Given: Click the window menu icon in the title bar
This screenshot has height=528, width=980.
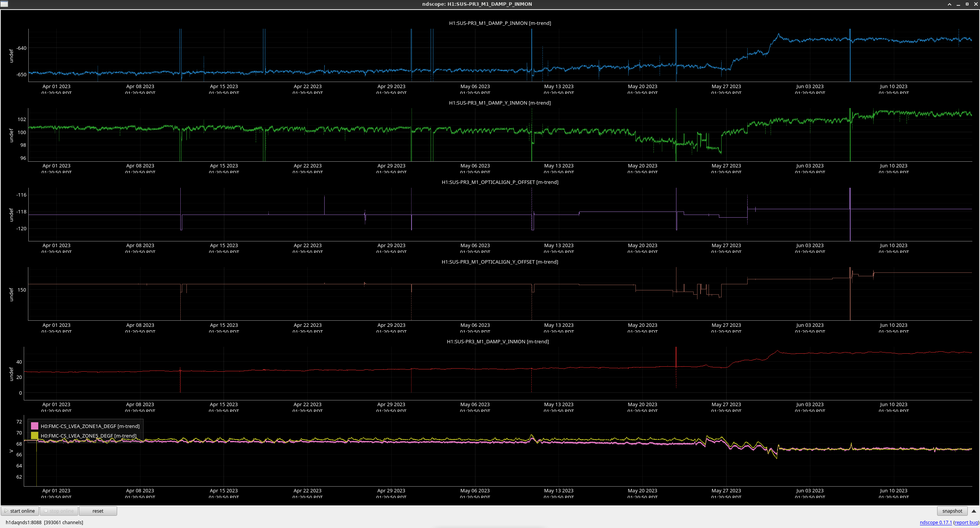Looking at the screenshot, I should [4, 4].
